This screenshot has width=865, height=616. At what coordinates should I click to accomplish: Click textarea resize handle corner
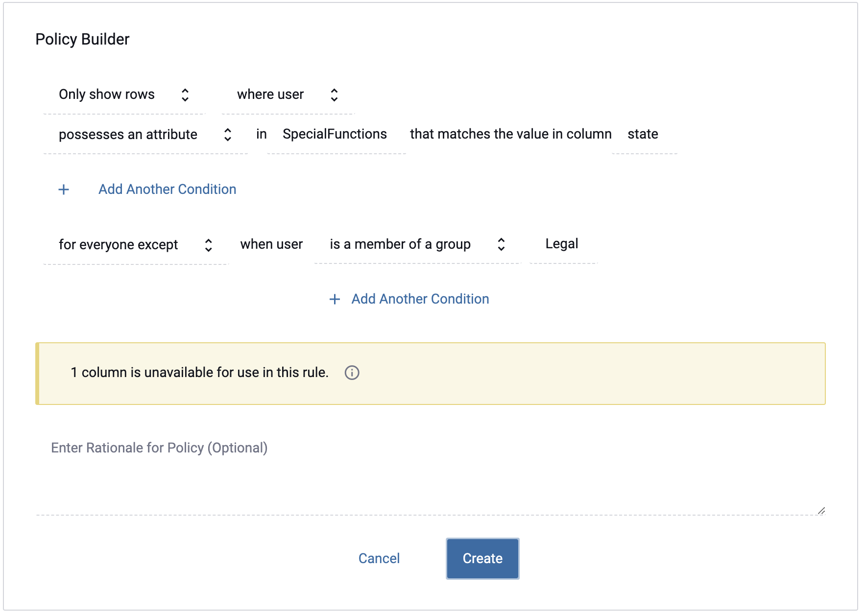(x=821, y=511)
